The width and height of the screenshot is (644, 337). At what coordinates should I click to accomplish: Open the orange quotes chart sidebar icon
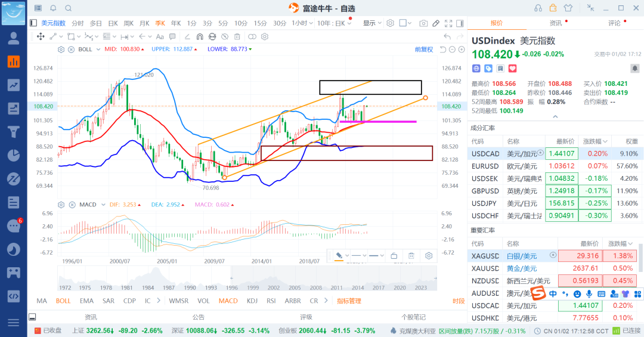click(x=14, y=61)
